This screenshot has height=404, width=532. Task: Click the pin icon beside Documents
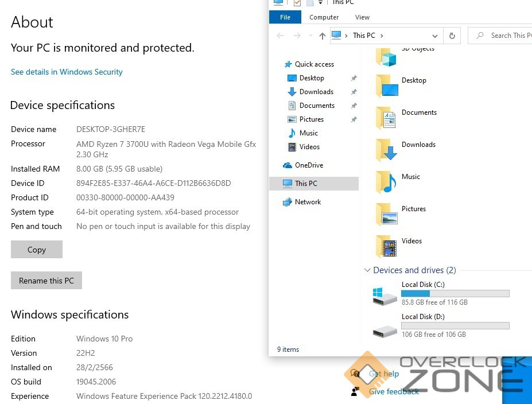tap(354, 106)
